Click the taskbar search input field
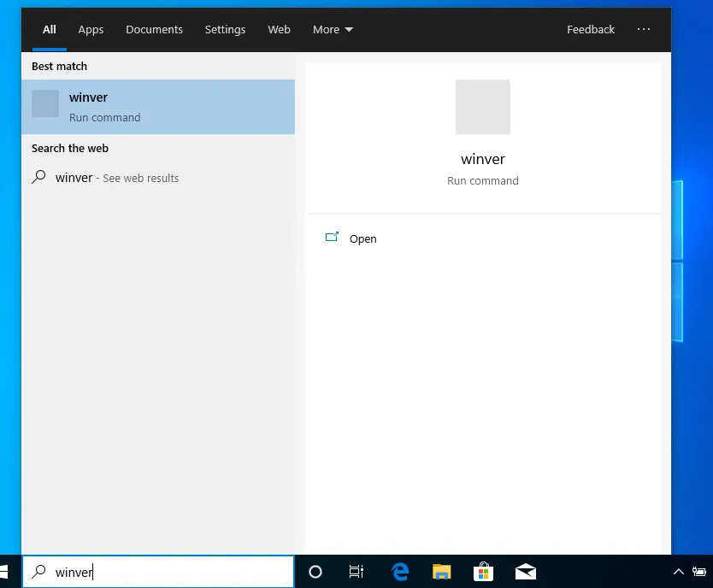 click(158, 572)
